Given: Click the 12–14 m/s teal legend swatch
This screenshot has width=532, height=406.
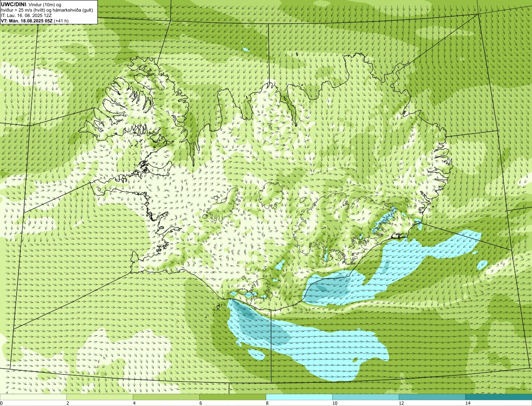Looking at the screenshot, I should point(432,397).
